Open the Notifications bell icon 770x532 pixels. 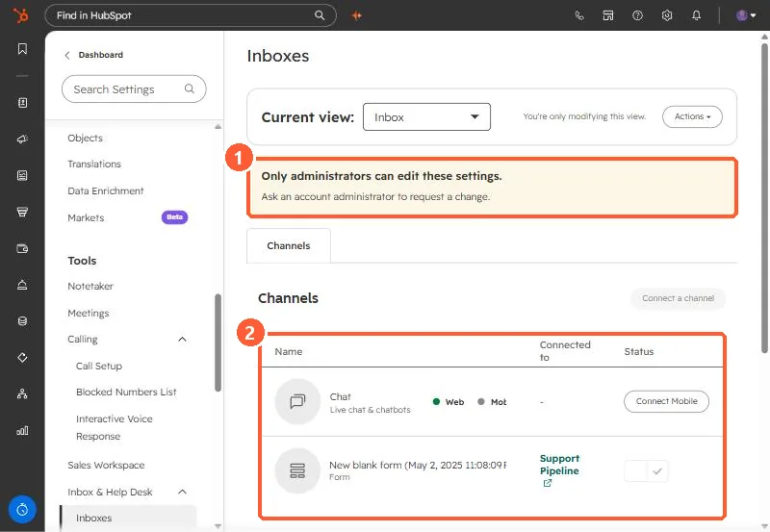click(x=696, y=15)
